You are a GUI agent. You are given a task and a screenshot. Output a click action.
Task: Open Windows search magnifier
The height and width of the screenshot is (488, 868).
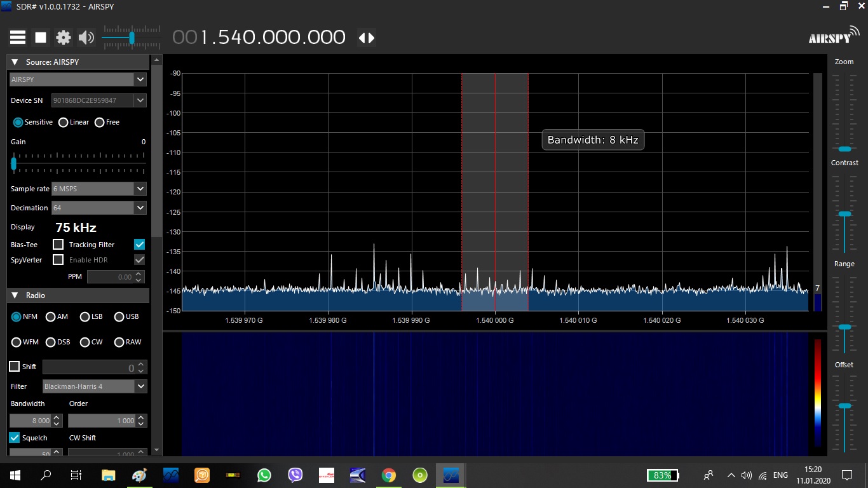pyautogui.click(x=46, y=475)
